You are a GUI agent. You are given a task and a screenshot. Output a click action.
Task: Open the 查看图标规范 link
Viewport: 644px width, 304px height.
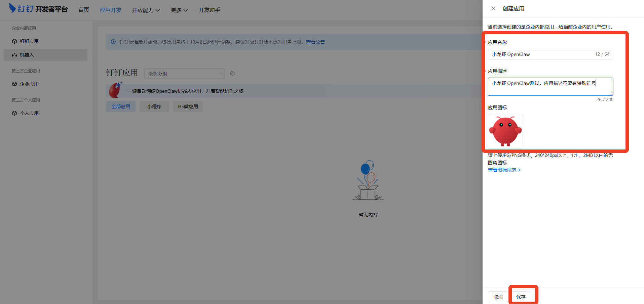pyautogui.click(x=504, y=170)
